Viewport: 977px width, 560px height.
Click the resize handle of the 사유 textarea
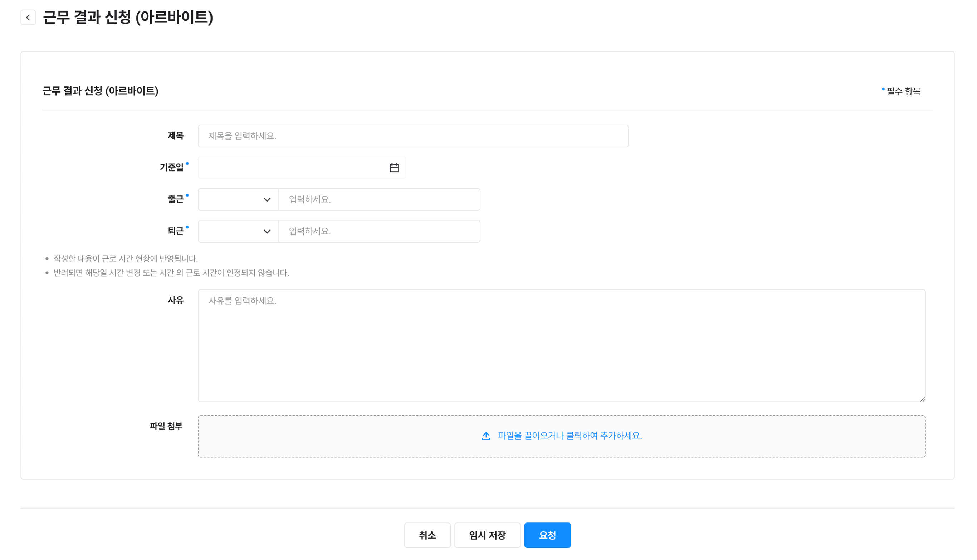pyautogui.click(x=922, y=399)
